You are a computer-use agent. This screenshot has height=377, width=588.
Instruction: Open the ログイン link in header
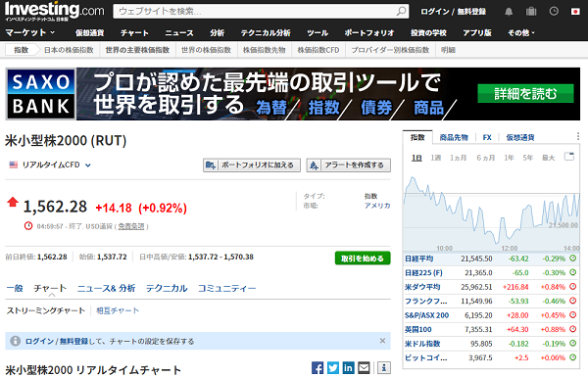(434, 12)
